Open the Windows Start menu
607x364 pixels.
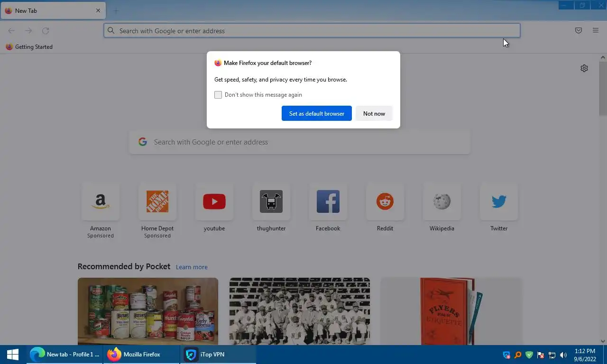(13, 355)
